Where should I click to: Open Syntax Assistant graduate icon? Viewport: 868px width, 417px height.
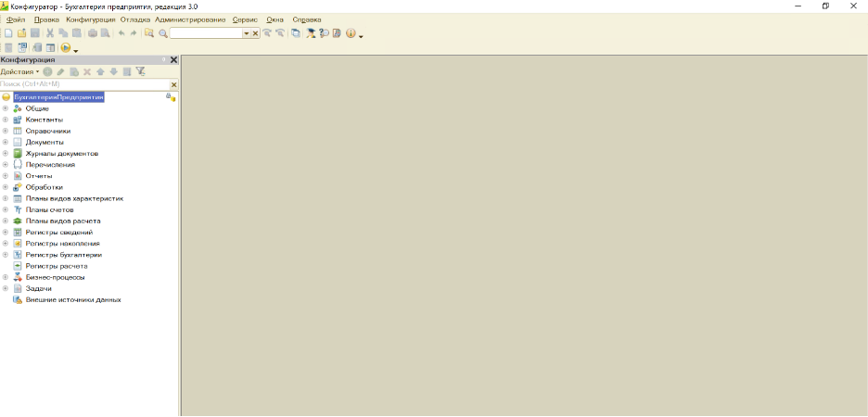(311, 33)
